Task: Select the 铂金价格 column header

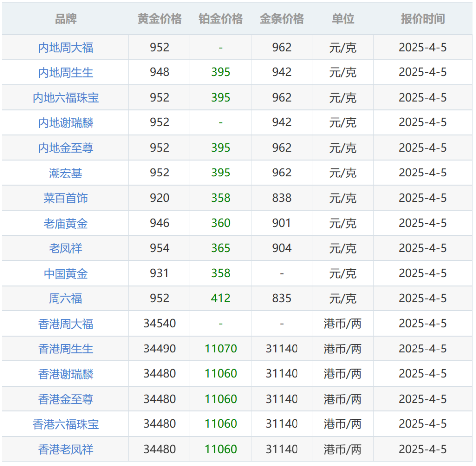Action: coord(221,19)
